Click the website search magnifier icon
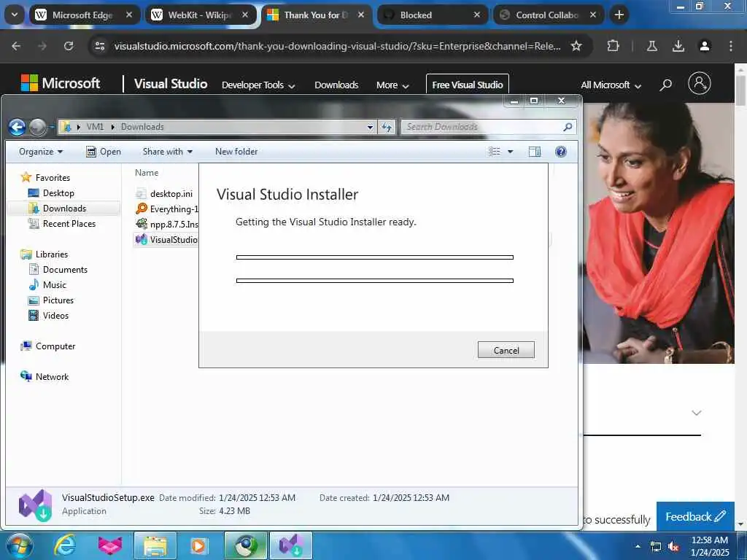Screen dimensions: 747x560 [665, 85]
